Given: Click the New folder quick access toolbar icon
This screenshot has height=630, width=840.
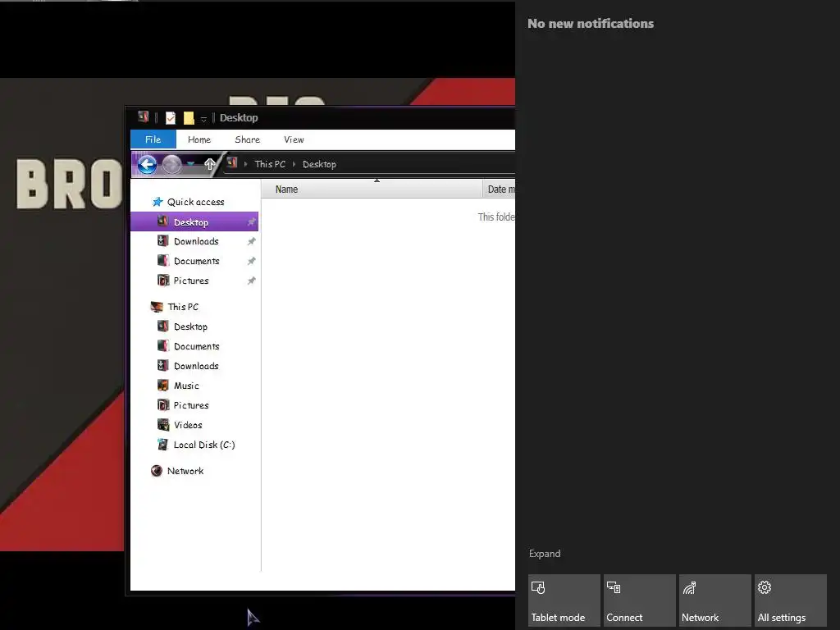Looking at the screenshot, I should click(189, 118).
